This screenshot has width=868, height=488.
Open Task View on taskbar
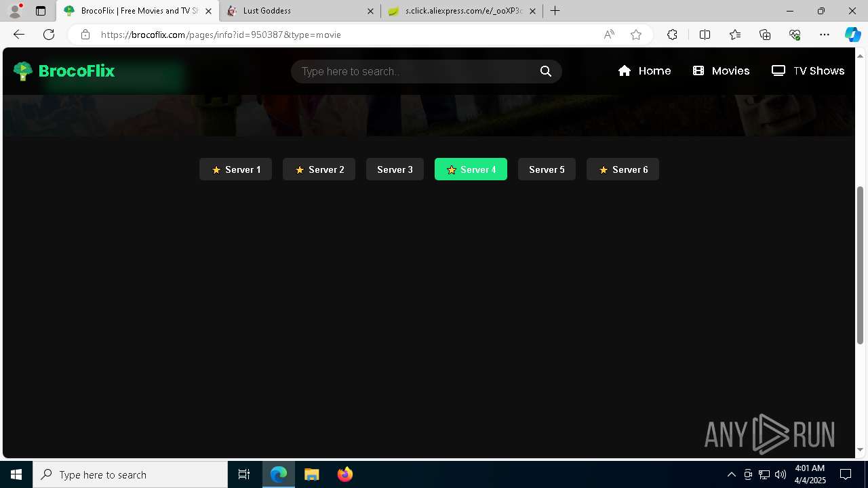tap(244, 474)
